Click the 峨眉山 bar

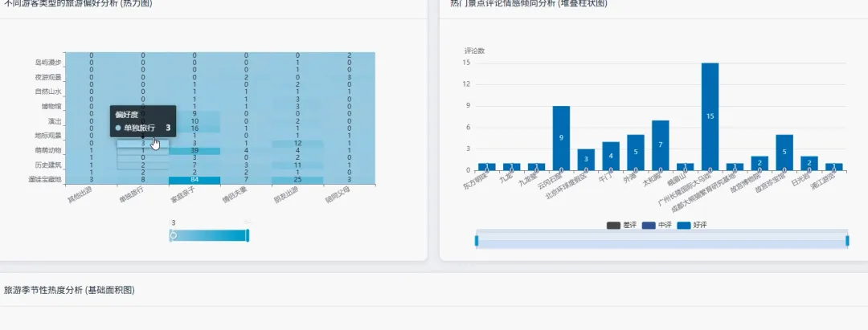tap(686, 167)
